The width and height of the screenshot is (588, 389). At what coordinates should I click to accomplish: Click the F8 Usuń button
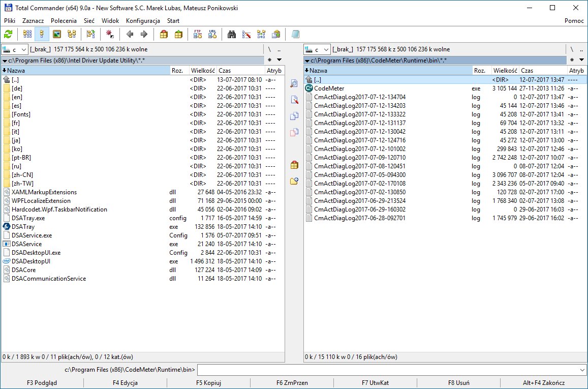tap(458, 382)
